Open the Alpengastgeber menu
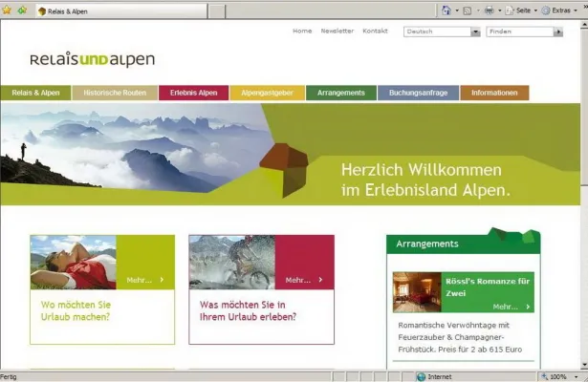The image size is (588, 382). [x=267, y=93]
